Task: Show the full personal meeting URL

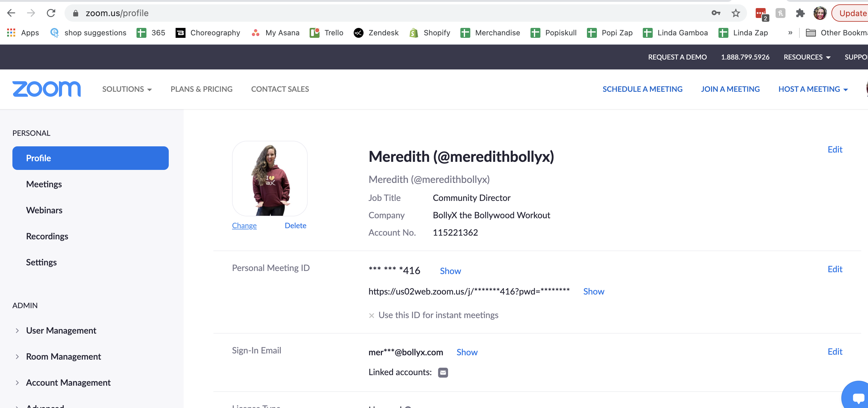Action: (x=593, y=291)
